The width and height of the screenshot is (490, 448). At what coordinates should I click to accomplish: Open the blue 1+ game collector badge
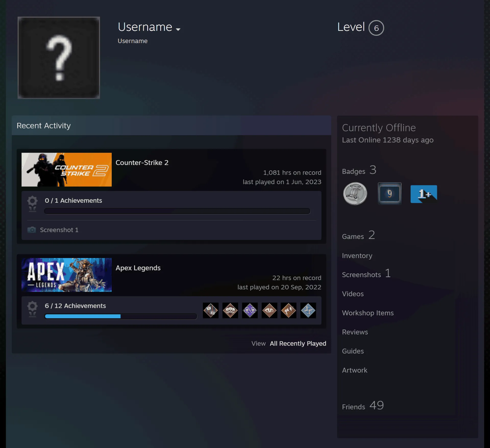(x=424, y=194)
